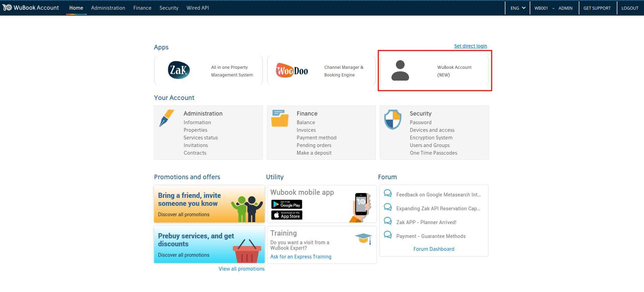
Task: Open One Time Passcodes link
Action: [x=433, y=153]
